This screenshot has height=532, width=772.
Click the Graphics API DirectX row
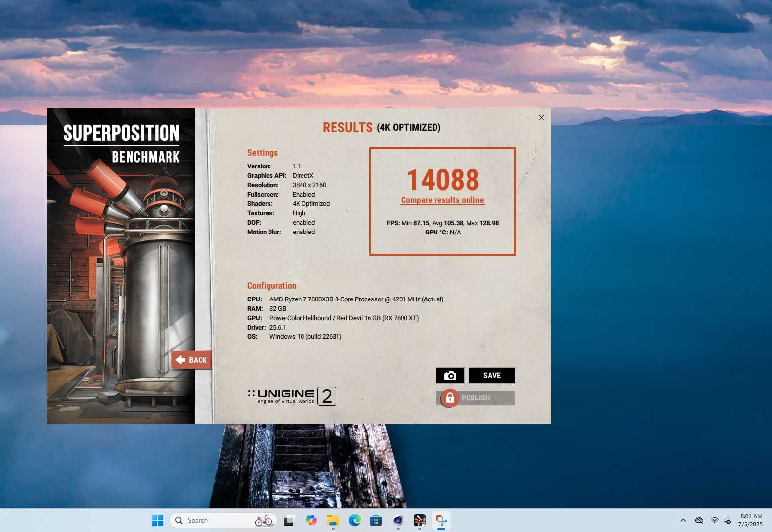280,176
